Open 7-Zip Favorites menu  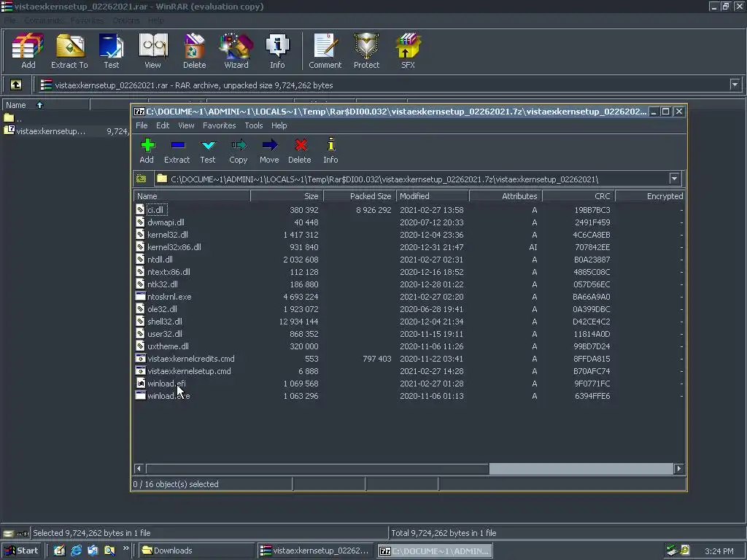[219, 125]
